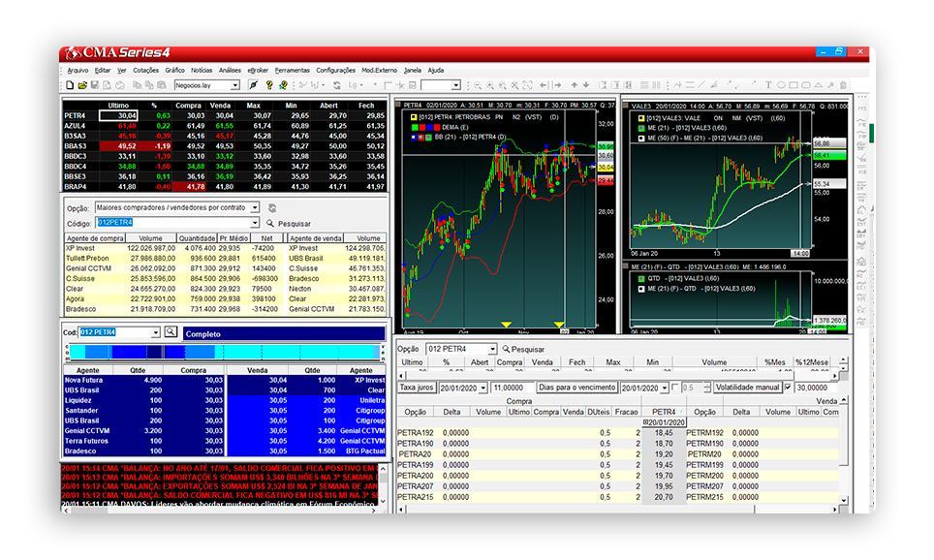Click the 30,00000 volatility input field
This screenshot has width=934, height=560.
[x=817, y=388]
